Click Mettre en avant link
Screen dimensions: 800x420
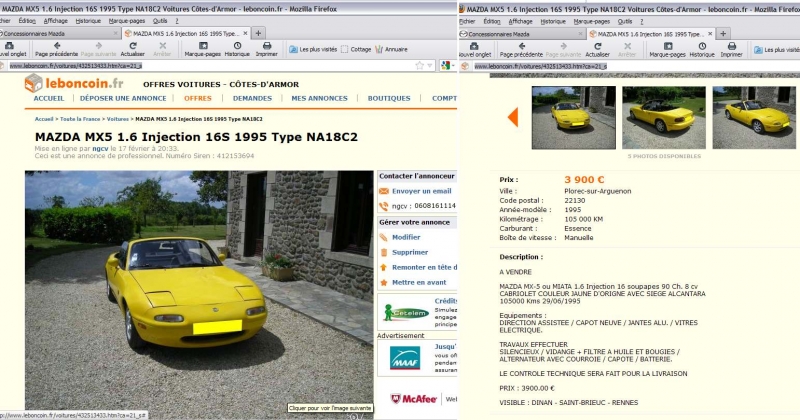pos(419,282)
